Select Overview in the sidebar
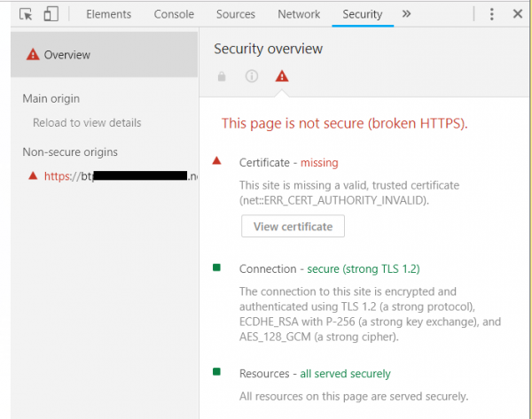 [67, 55]
